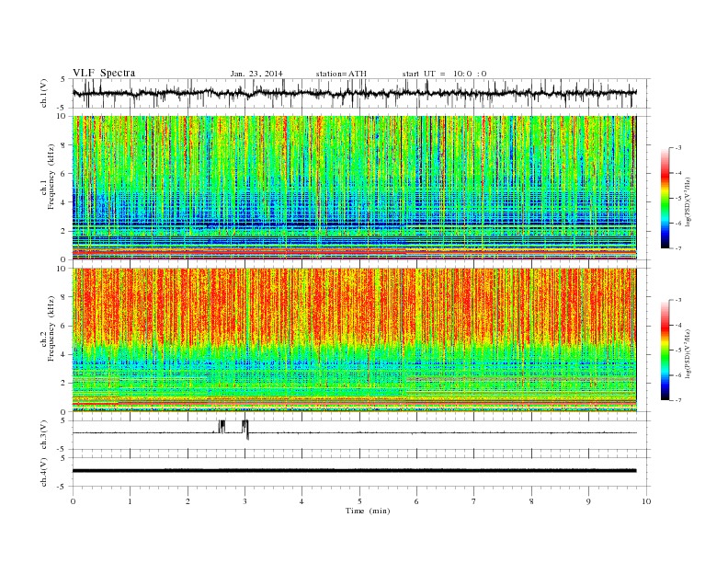Image resolution: width=728 pixels, height=563 pixels.
Task: Click the ch.1 voltage waveform trace
Action: 354,93
